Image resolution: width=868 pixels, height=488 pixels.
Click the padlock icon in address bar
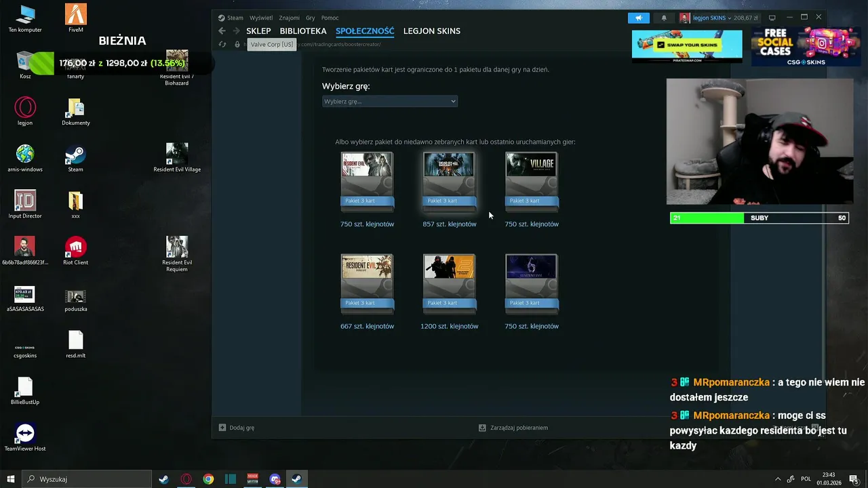pyautogui.click(x=237, y=45)
